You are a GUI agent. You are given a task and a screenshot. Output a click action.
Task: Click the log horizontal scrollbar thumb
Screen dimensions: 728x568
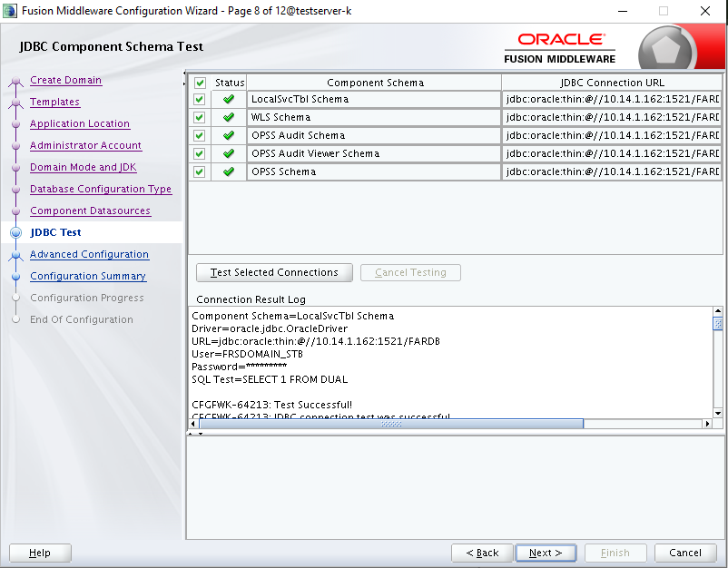[391, 423]
